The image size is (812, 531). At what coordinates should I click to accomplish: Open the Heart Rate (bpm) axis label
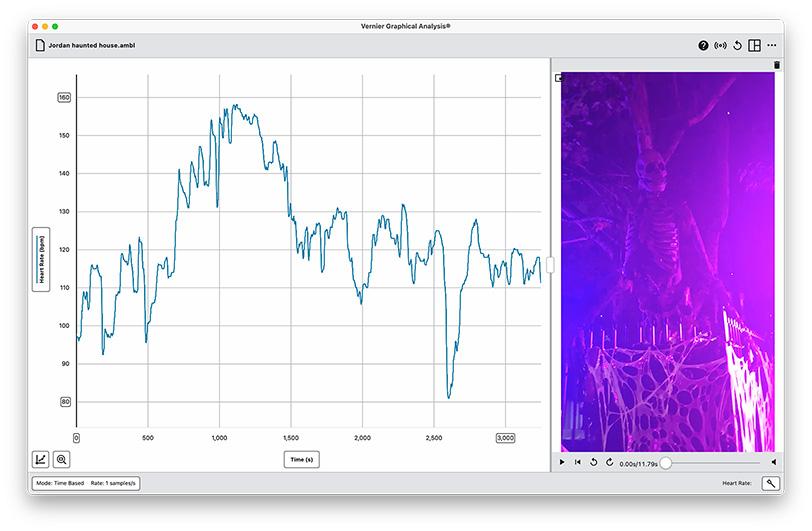(x=41, y=260)
